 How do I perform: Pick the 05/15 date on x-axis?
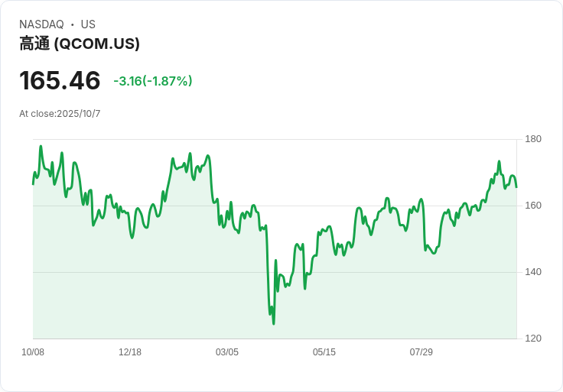pos(324,352)
